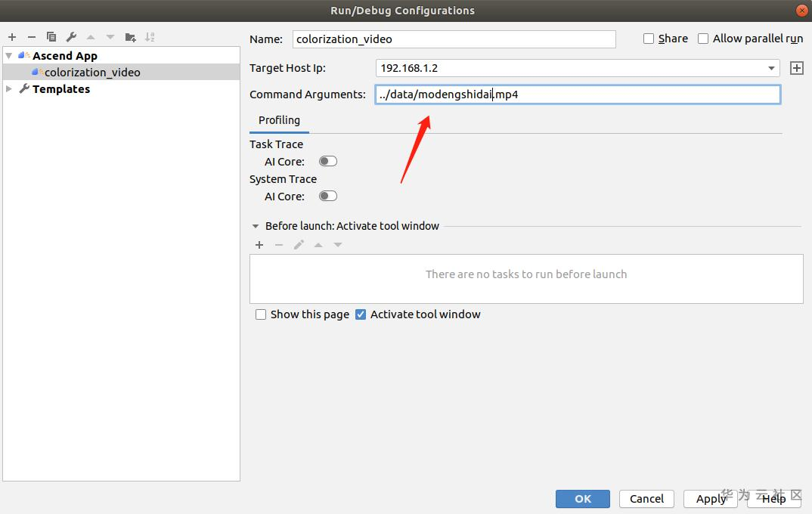Uncheck Activate tool window checkbox
This screenshot has height=514, width=812.
point(361,314)
